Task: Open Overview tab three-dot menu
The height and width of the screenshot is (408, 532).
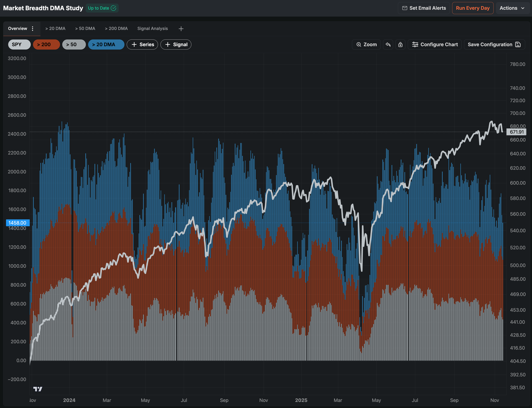Action: 33,29
